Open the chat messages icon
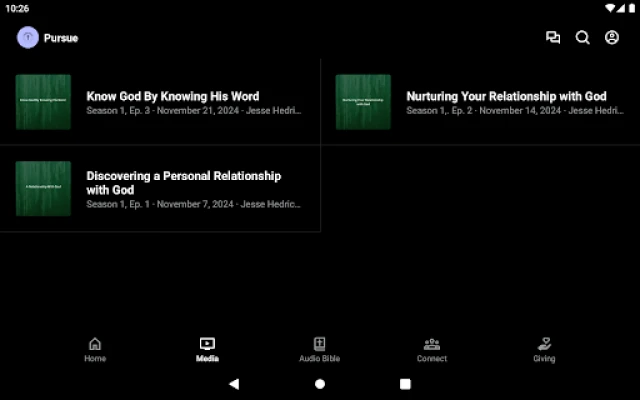Screen dimensions: 640x400 553,38
